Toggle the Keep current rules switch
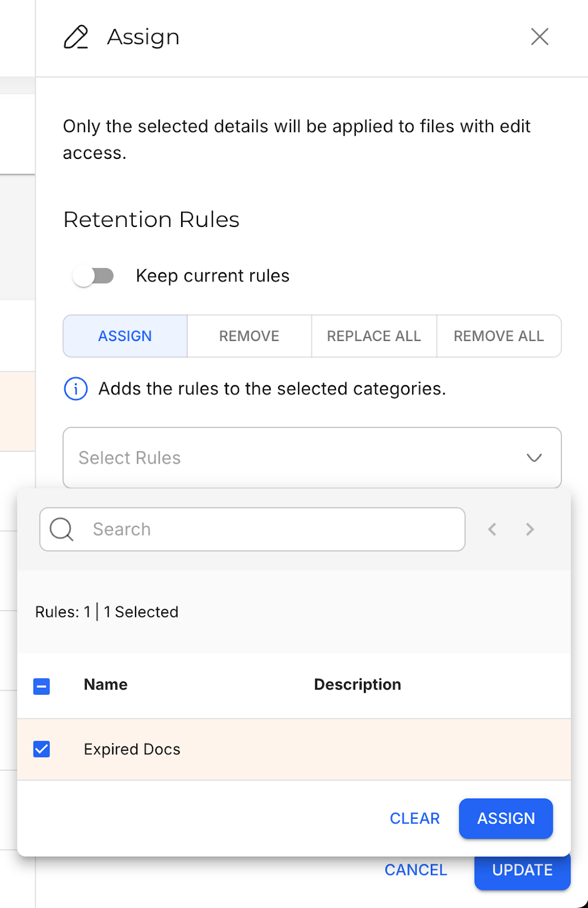 [94, 276]
